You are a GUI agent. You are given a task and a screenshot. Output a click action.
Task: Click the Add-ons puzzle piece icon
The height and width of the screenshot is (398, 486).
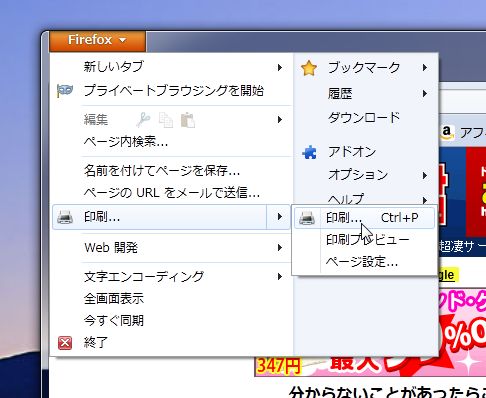click(x=309, y=152)
